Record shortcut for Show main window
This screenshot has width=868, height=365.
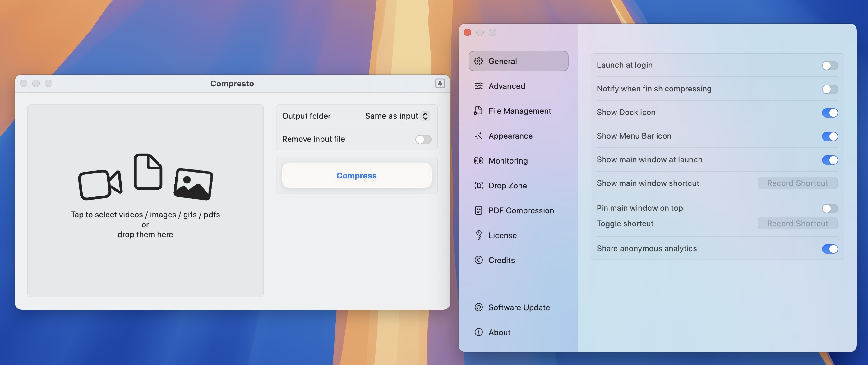797,183
